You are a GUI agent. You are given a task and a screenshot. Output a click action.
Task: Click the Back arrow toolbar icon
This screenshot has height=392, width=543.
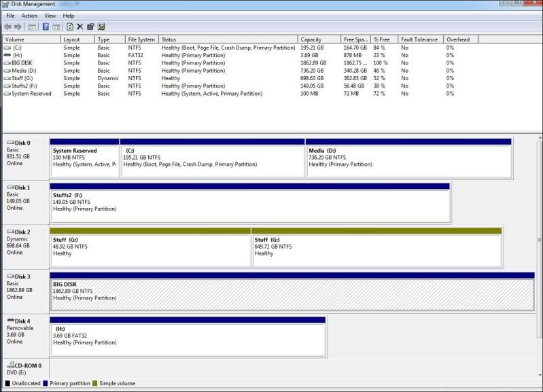(7, 26)
